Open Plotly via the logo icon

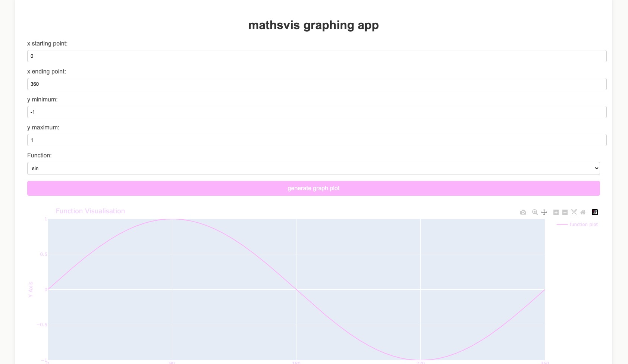(595, 212)
